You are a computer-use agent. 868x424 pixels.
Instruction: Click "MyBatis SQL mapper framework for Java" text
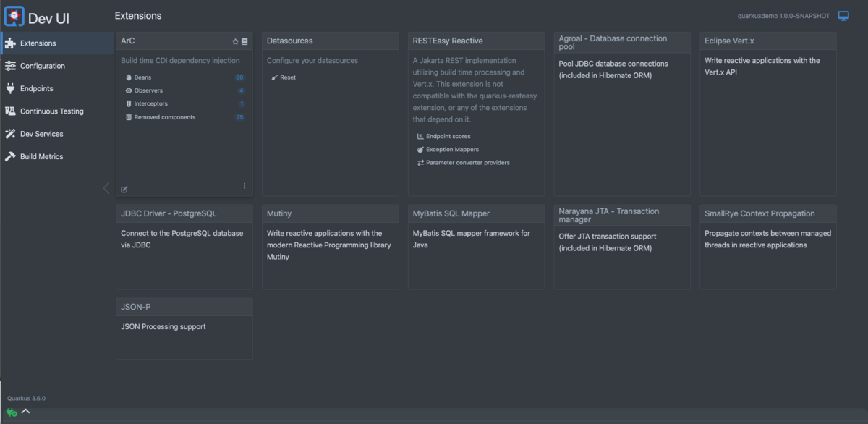pyautogui.click(x=472, y=239)
